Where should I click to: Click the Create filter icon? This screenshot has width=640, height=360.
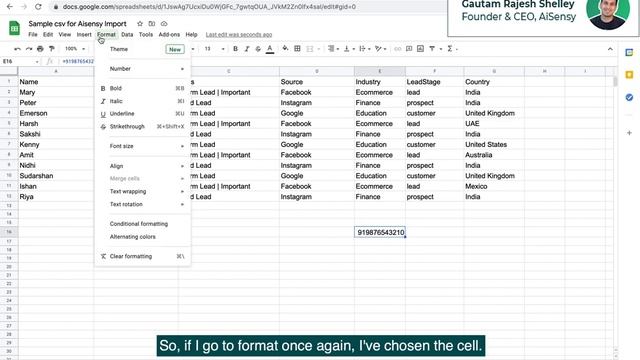tap(432, 49)
